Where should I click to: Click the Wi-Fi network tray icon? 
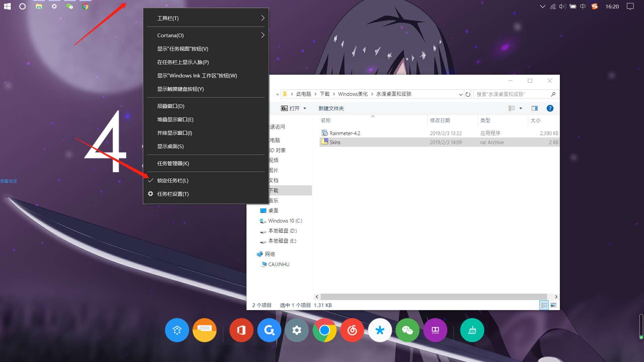tap(553, 6)
